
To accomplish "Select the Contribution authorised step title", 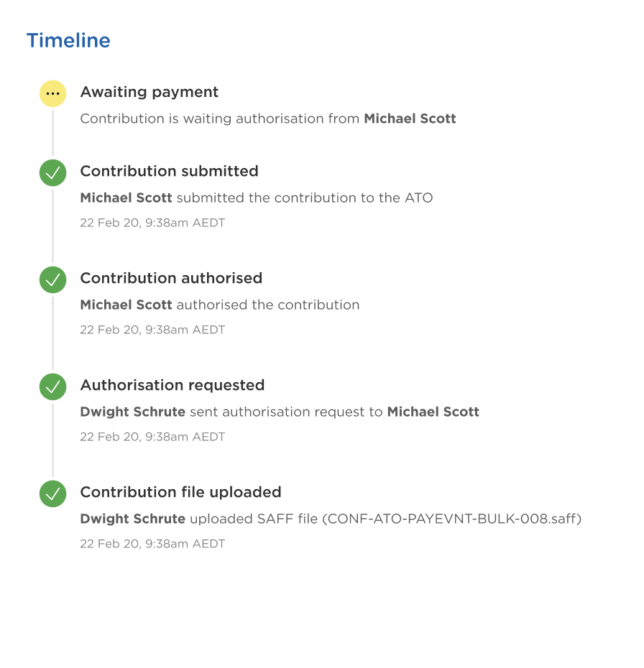I will [x=171, y=278].
